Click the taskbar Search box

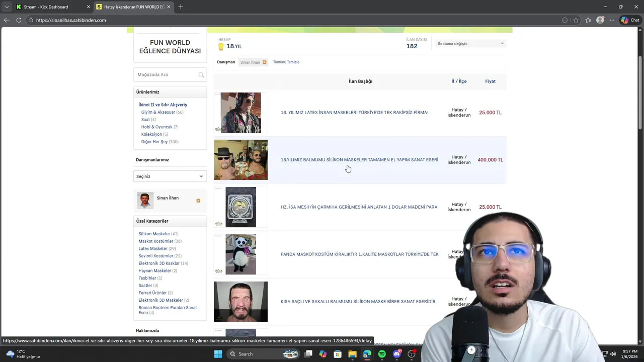[x=263, y=354]
